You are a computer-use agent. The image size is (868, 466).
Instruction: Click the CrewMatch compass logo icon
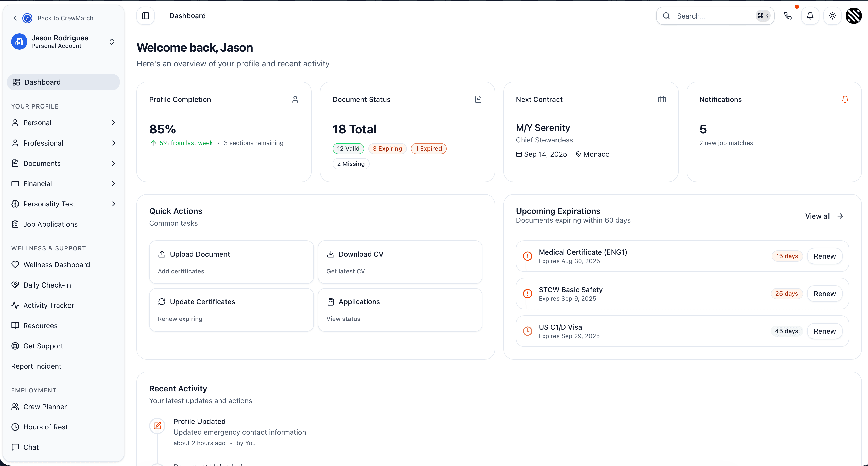click(27, 18)
